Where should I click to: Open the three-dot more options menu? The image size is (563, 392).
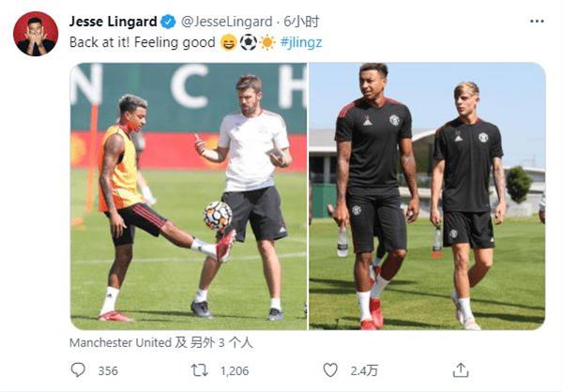pos(537,22)
